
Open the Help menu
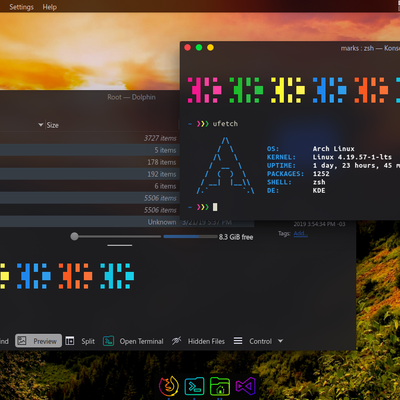tap(49, 7)
